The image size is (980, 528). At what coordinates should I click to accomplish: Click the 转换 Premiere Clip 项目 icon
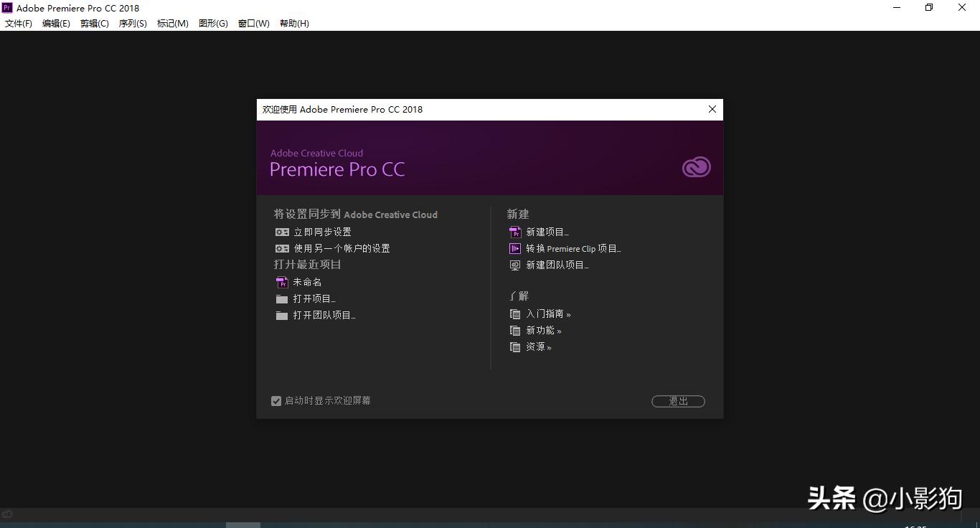click(514, 248)
